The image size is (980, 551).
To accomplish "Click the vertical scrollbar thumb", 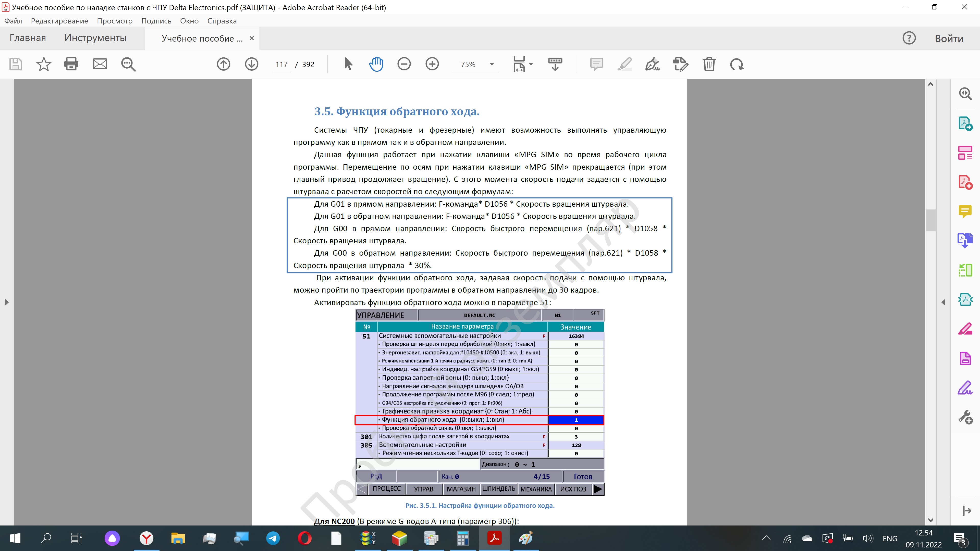I will click(930, 220).
